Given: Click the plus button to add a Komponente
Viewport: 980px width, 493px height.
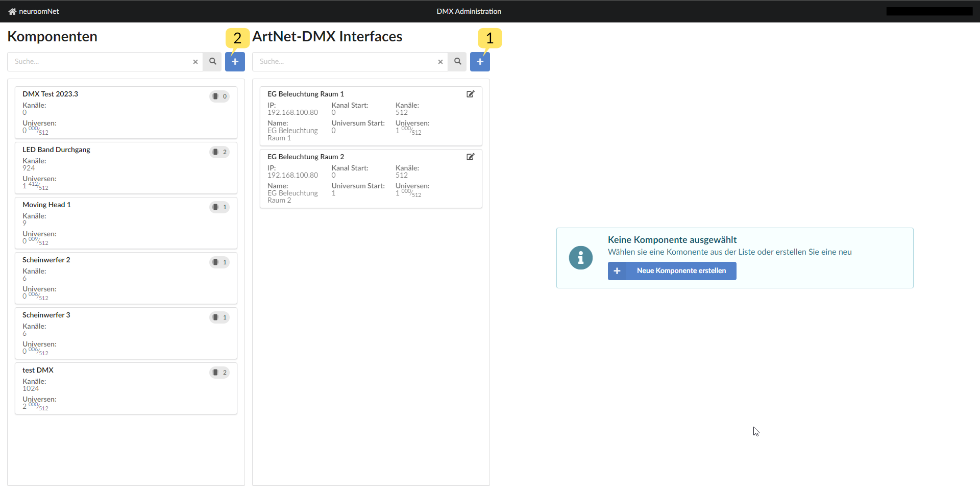Looking at the screenshot, I should pyautogui.click(x=235, y=61).
